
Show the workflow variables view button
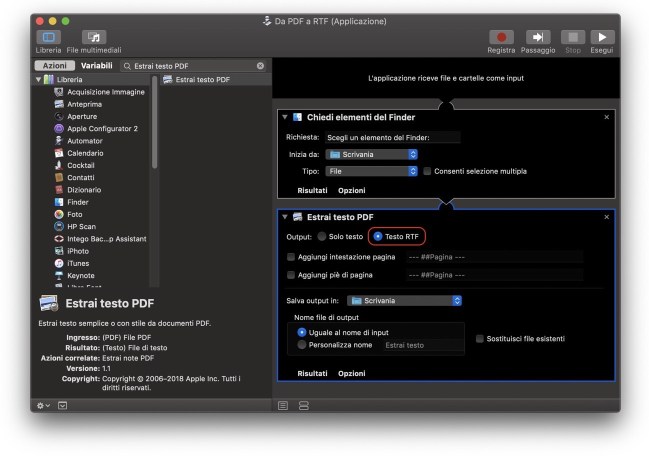pyautogui.click(x=304, y=405)
